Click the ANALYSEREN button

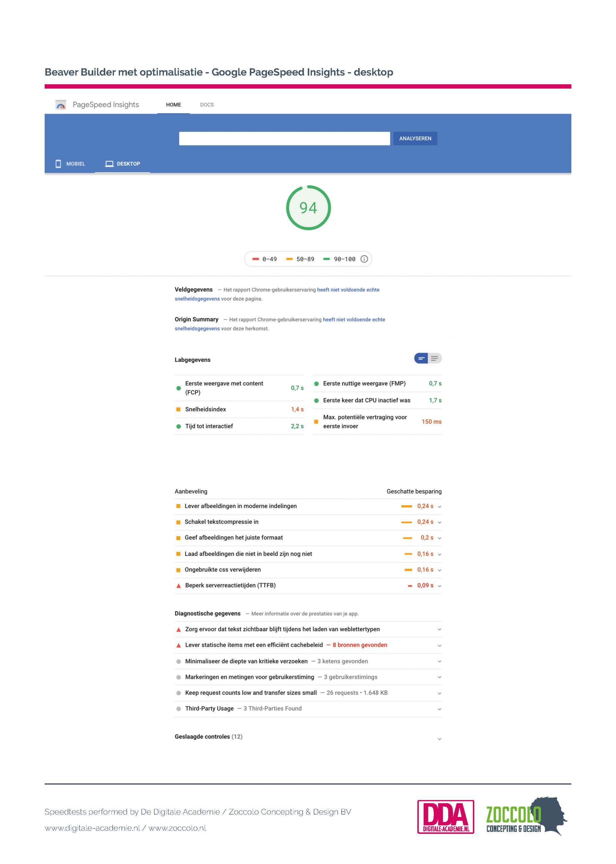tap(415, 138)
